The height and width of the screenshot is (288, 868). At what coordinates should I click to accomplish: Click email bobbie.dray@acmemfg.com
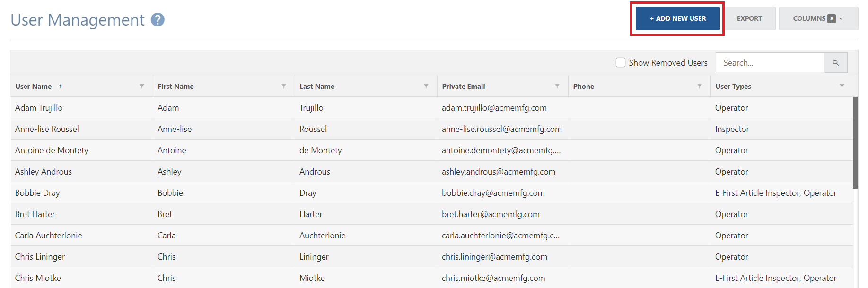pyautogui.click(x=493, y=193)
